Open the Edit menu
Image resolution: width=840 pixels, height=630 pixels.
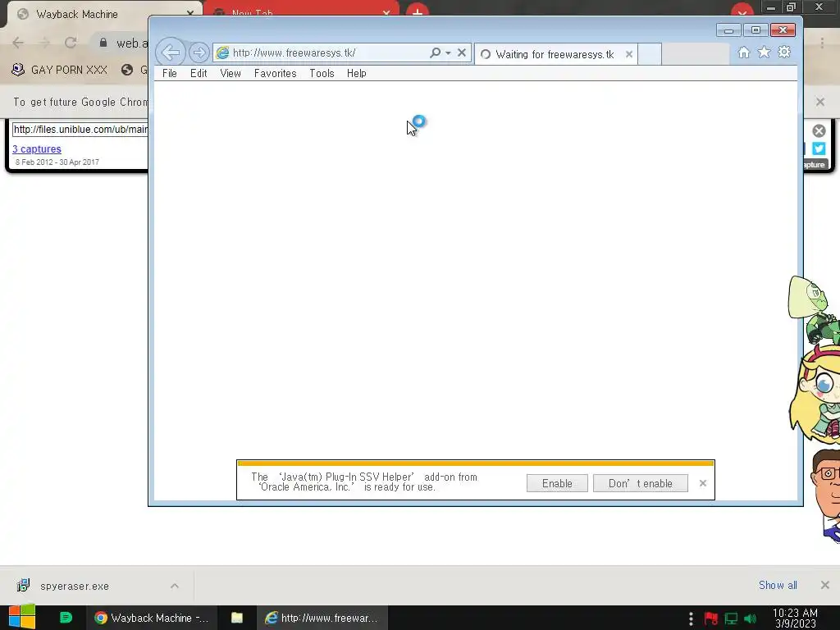click(199, 73)
